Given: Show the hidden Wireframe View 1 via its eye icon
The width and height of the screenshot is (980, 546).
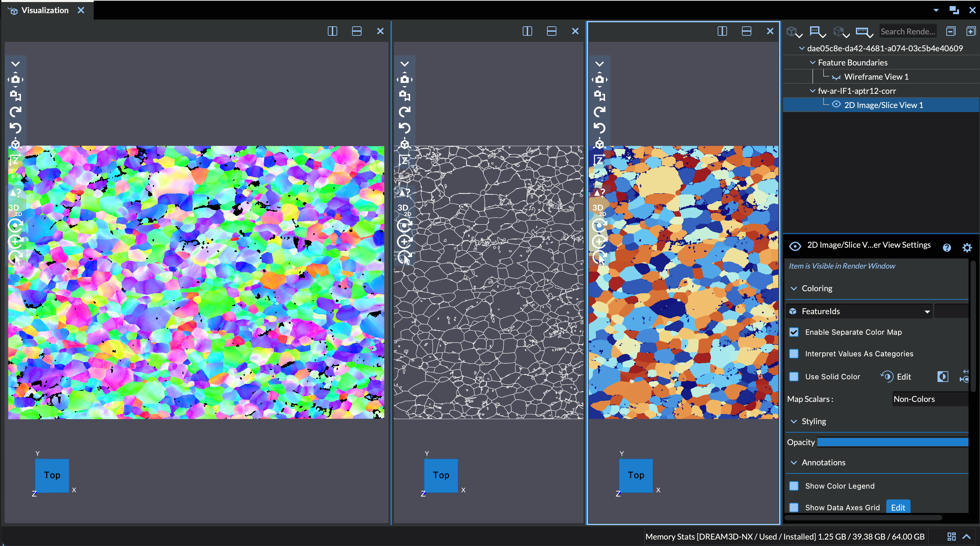Looking at the screenshot, I should (836, 77).
